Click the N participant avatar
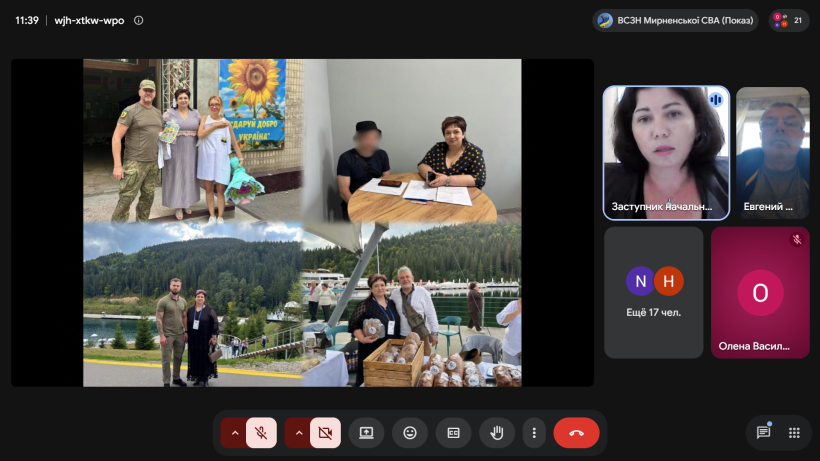The height and width of the screenshot is (461, 820). (x=641, y=281)
